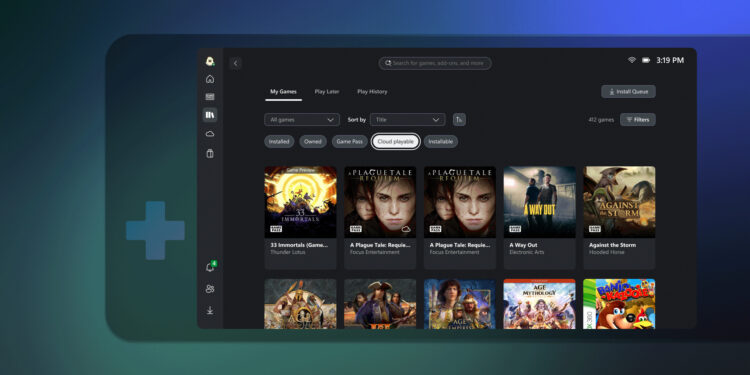Open the friends/social icon in sidebar
This screenshot has height=375, width=750.
[x=210, y=289]
